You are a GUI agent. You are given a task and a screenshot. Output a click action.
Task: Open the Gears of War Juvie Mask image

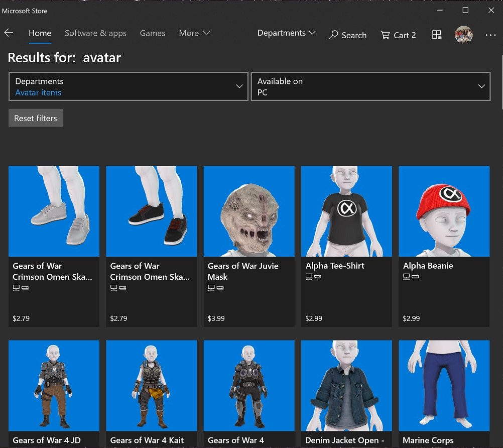249,211
